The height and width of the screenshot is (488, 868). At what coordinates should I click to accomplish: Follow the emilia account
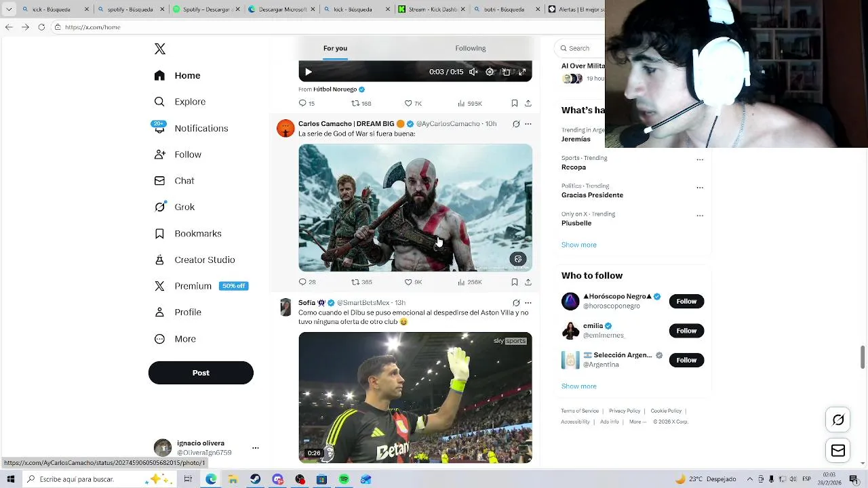pos(686,331)
